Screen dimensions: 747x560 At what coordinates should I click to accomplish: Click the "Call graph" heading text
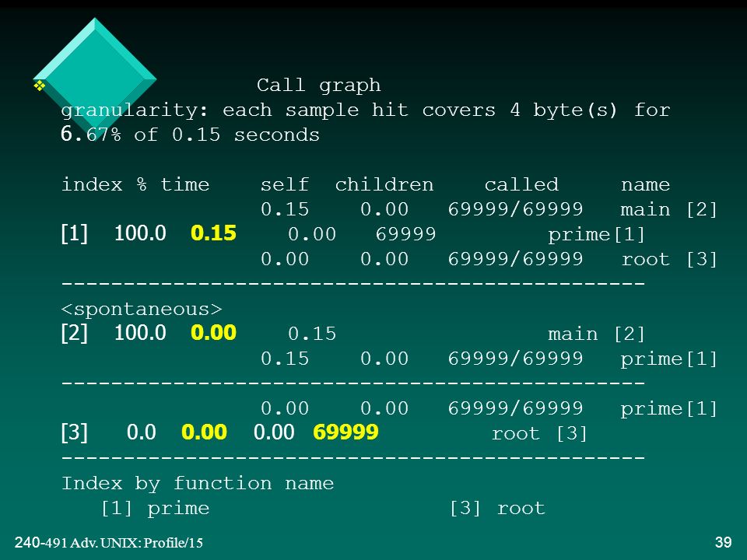[319, 86]
